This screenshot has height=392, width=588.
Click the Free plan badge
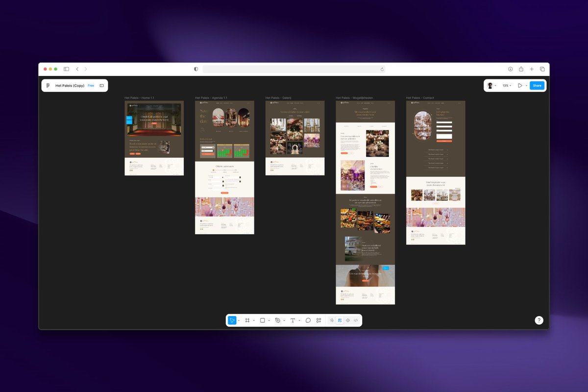[91, 86]
